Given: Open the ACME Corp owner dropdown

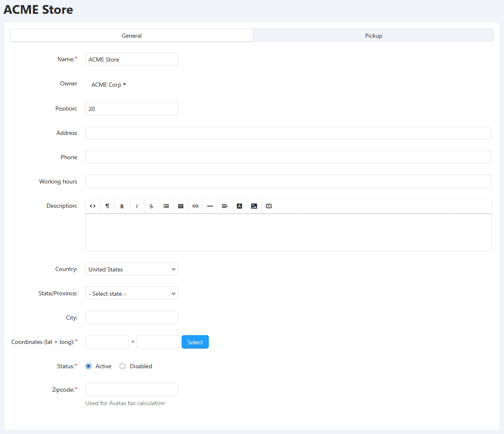Looking at the screenshot, I should tap(109, 85).
